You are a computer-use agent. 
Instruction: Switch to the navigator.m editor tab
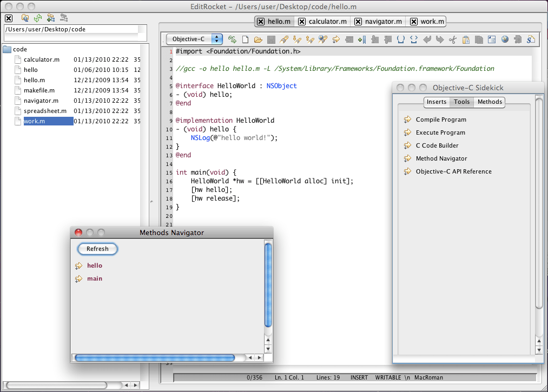point(384,22)
